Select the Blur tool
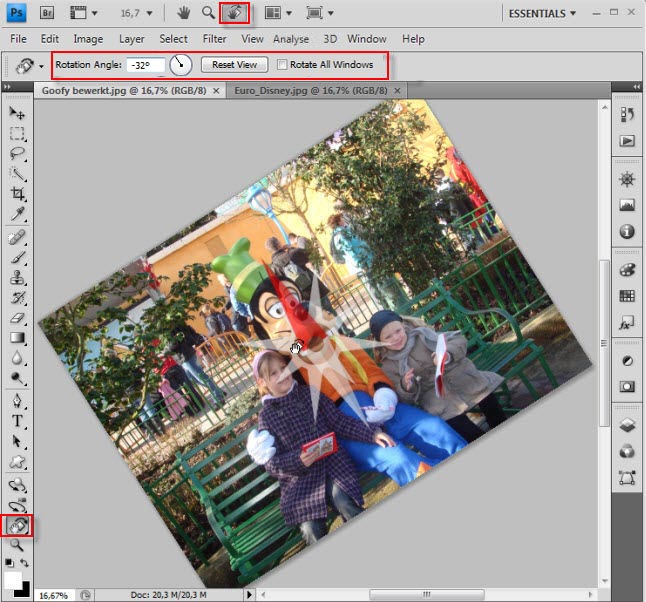This screenshot has height=602, width=646. pyautogui.click(x=17, y=358)
